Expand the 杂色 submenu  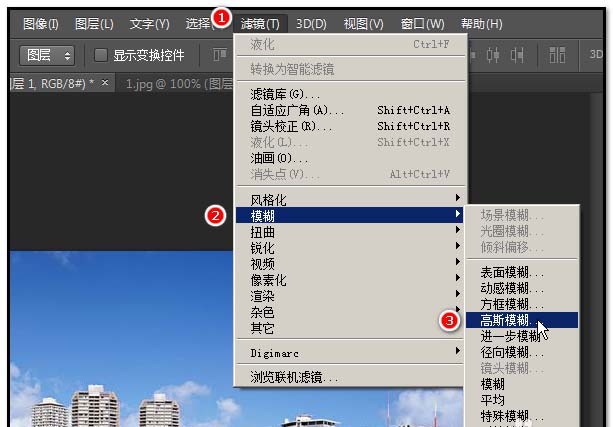pos(350,312)
